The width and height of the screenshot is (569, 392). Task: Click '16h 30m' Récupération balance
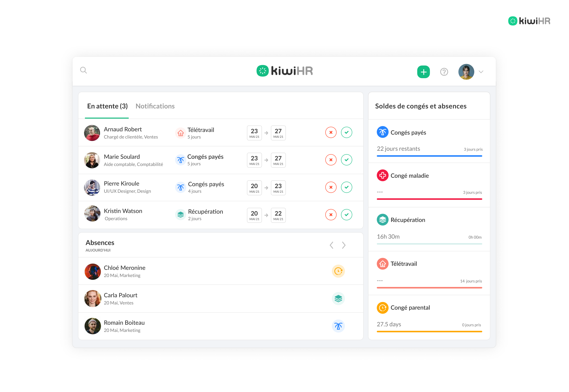(x=388, y=237)
